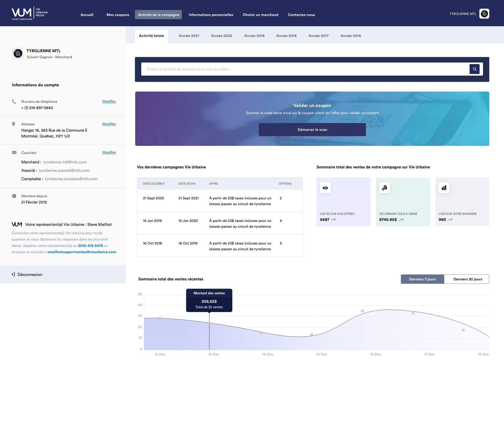Go to Accueil in the top navigation
The image size is (504, 431).
pyautogui.click(x=87, y=15)
